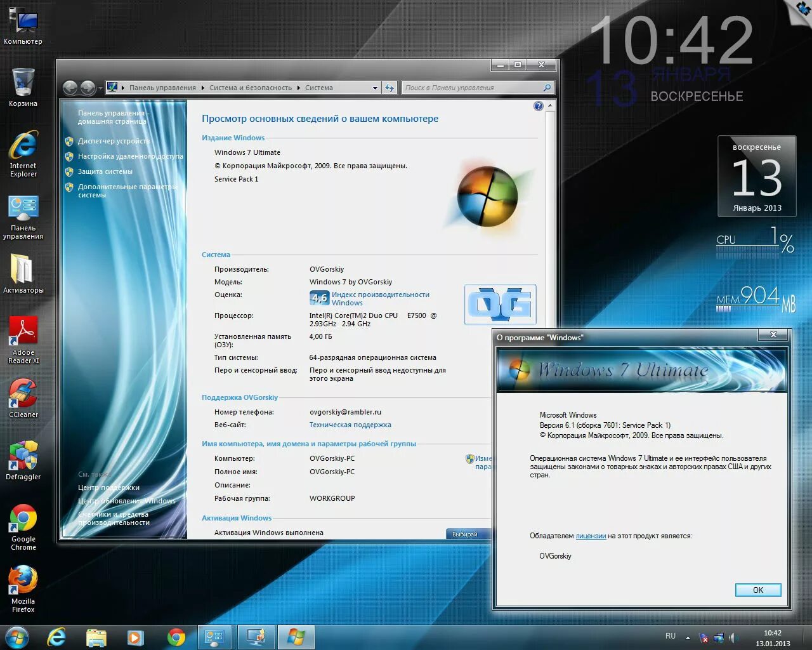
Task: Open Настройка удаленного доступа link
Action: (130, 156)
